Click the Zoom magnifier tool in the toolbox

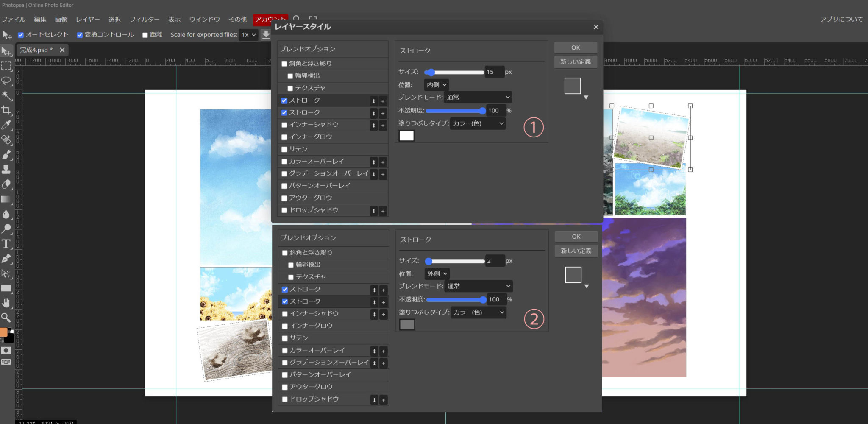[6, 318]
